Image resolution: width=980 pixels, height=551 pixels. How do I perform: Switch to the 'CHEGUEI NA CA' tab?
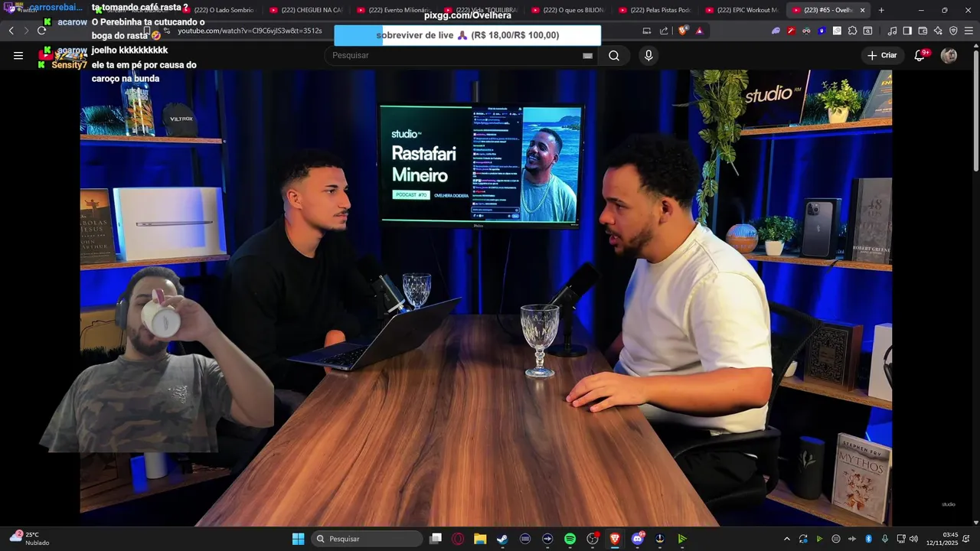305,10
